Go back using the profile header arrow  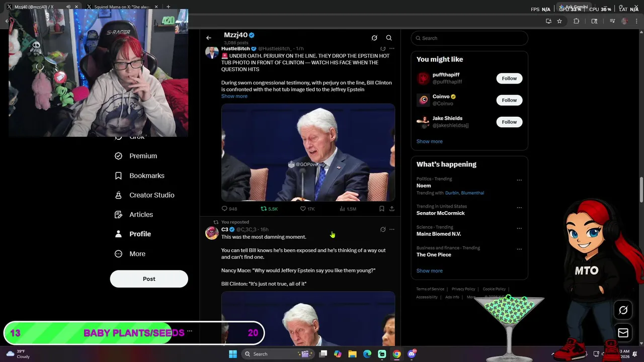click(209, 38)
